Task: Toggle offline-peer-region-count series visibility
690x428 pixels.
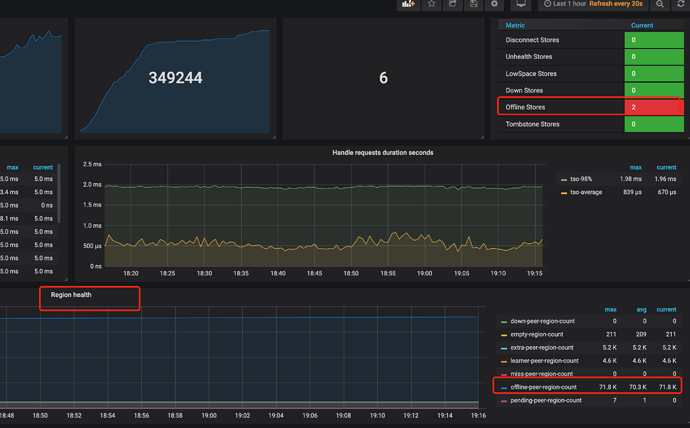Action: click(x=543, y=386)
